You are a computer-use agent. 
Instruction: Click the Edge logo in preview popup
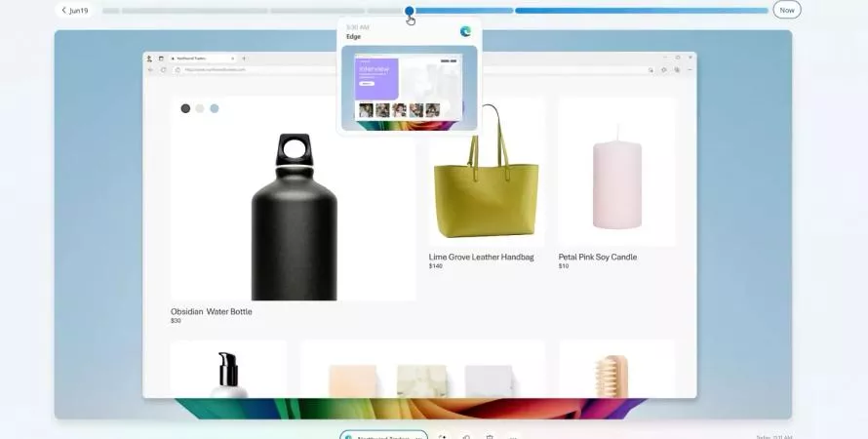click(465, 31)
